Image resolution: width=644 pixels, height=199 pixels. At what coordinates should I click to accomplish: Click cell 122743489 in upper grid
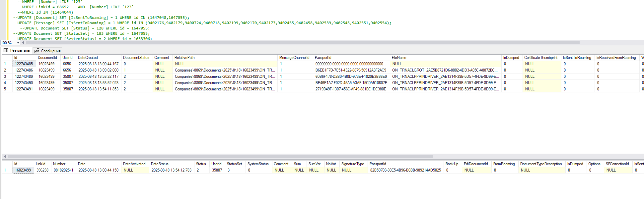point(24,76)
